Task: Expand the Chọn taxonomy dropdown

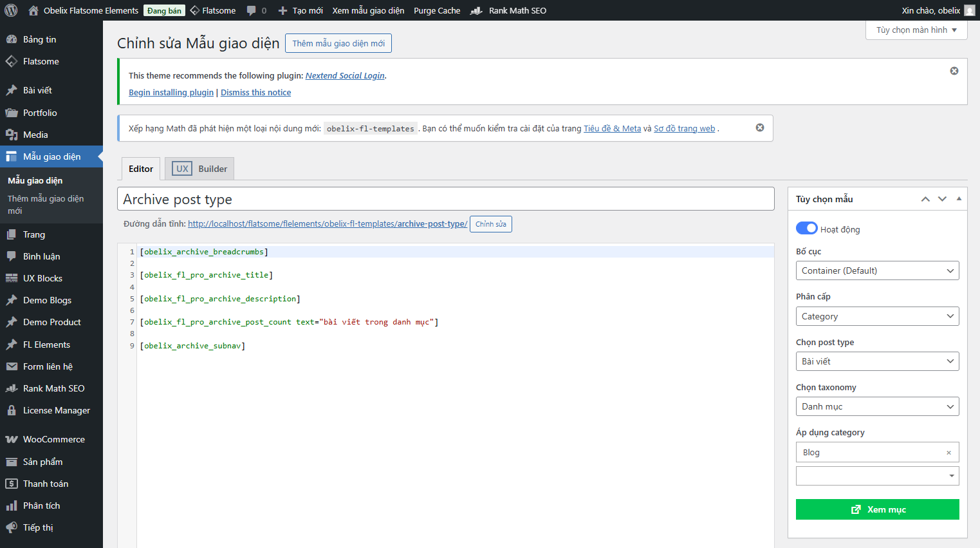Action: [877, 406]
